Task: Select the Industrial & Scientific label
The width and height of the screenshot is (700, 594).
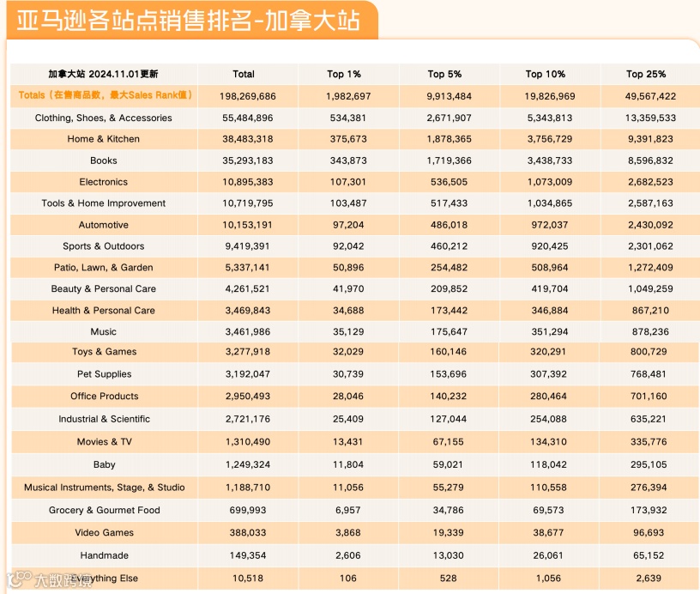Action: click(105, 419)
